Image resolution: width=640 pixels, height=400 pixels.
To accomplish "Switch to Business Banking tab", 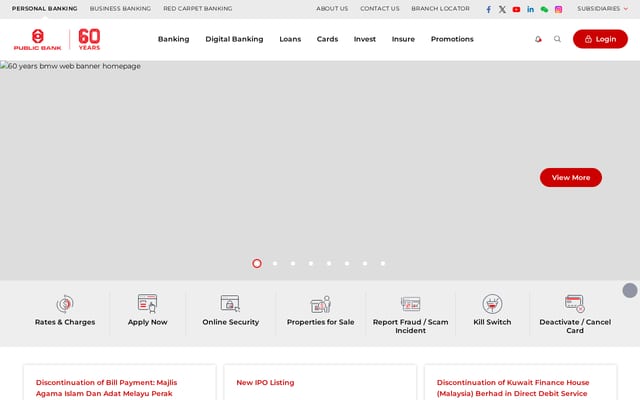I will click(120, 9).
